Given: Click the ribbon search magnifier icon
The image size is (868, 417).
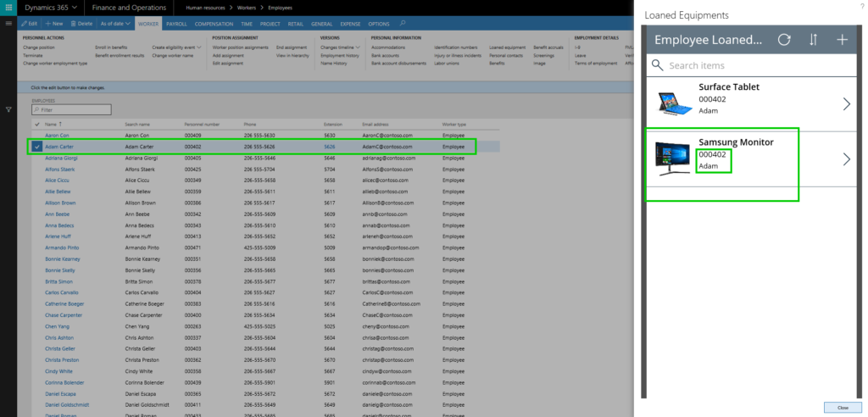Looking at the screenshot, I should pyautogui.click(x=403, y=23).
